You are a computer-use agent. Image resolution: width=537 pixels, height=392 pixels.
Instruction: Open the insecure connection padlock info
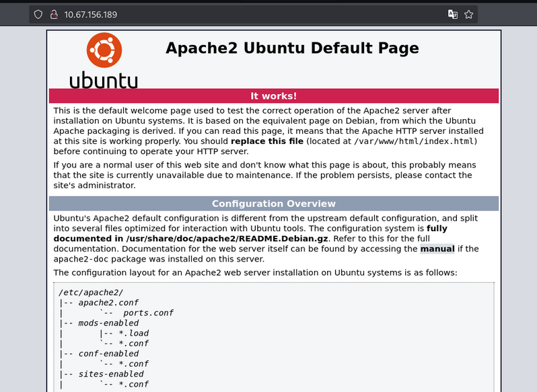pyautogui.click(x=52, y=14)
